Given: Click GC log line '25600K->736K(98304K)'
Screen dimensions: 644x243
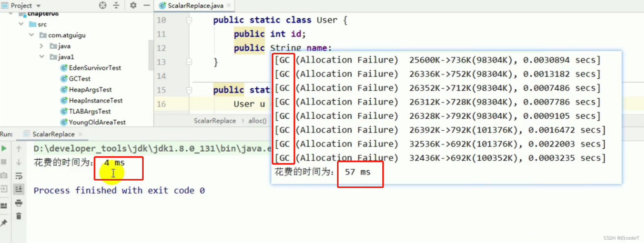Looking at the screenshot, I should pyautogui.click(x=437, y=60).
